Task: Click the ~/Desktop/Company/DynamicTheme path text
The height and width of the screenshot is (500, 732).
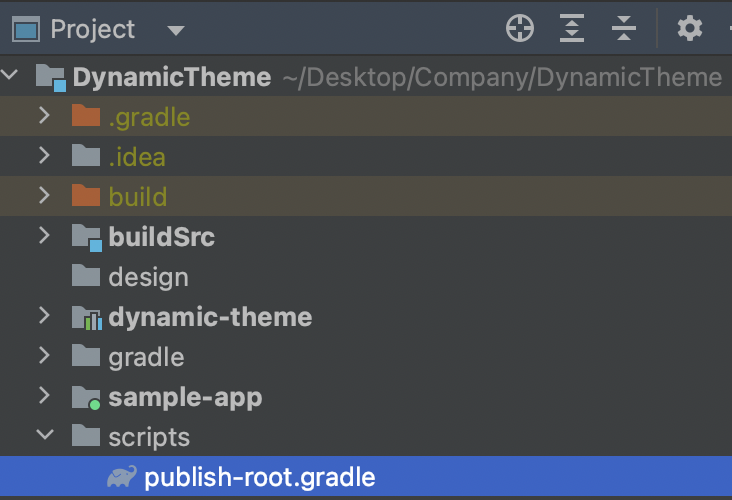Action: (503, 77)
